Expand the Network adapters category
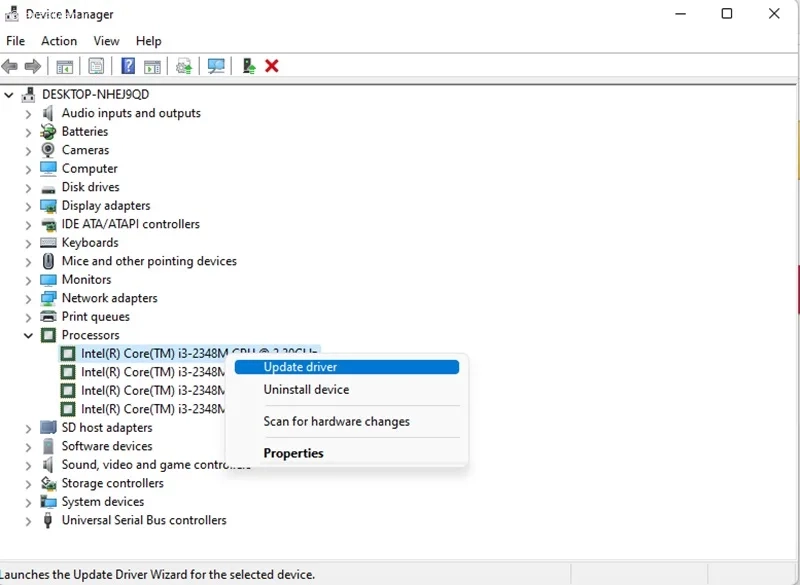Screen dimensions: 800x585 28,299
